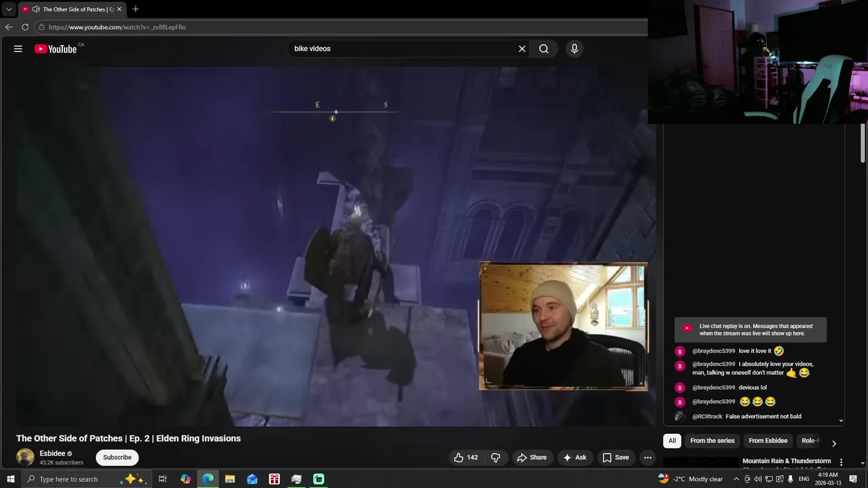
Task: Open Task View on taskbar
Action: tap(163, 479)
